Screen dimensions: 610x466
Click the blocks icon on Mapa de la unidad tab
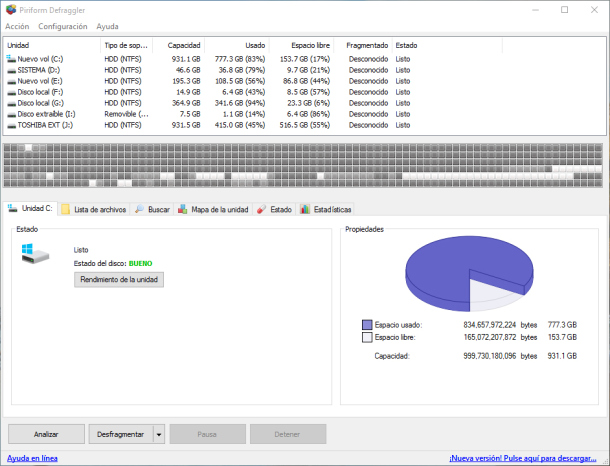pos(182,209)
